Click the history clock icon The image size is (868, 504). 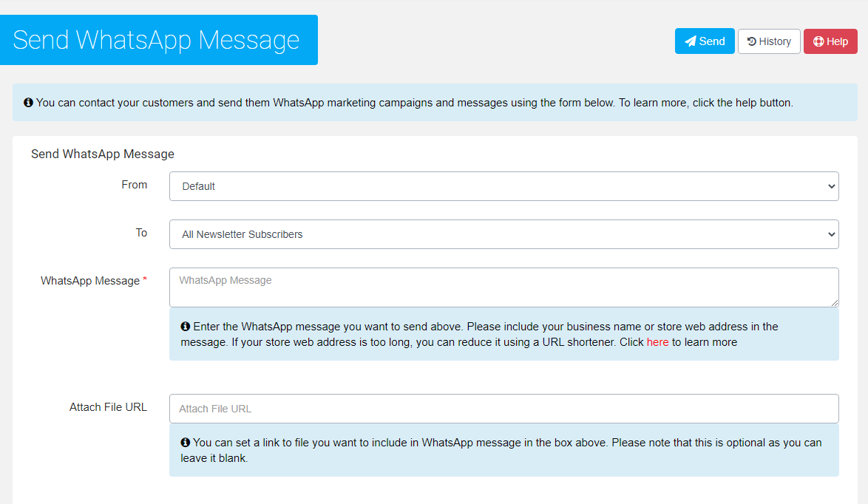[x=751, y=41]
